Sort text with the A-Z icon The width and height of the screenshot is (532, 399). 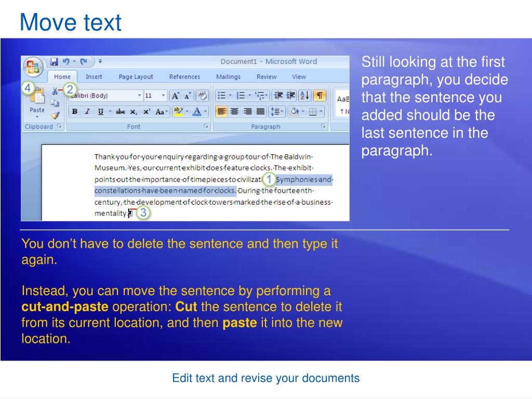[x=304, y=96]
